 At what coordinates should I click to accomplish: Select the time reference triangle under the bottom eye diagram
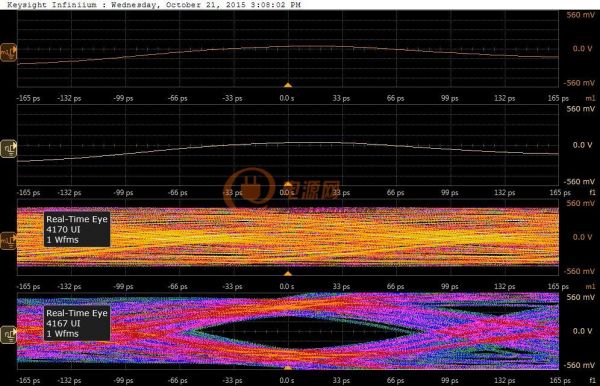coord(288,368)
